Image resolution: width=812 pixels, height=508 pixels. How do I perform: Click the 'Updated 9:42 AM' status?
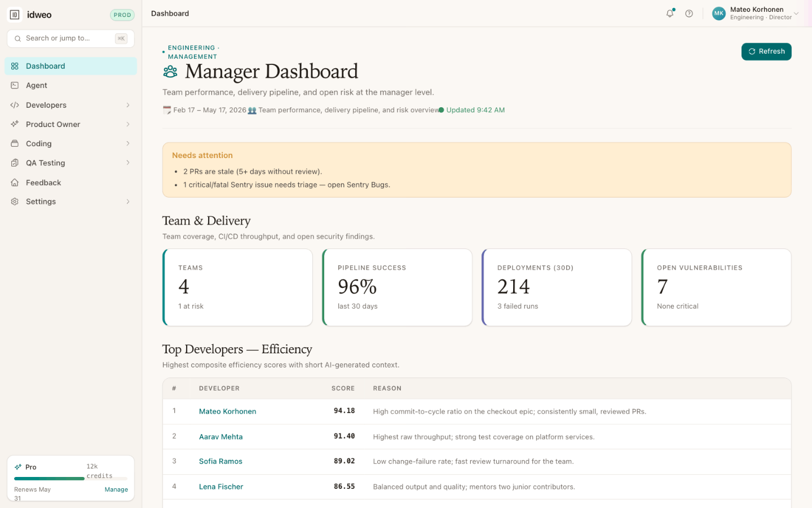[472, 110]
